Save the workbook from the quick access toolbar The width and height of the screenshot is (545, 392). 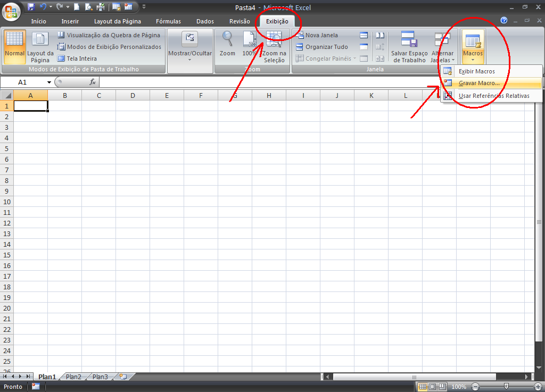tap(31, 7)
